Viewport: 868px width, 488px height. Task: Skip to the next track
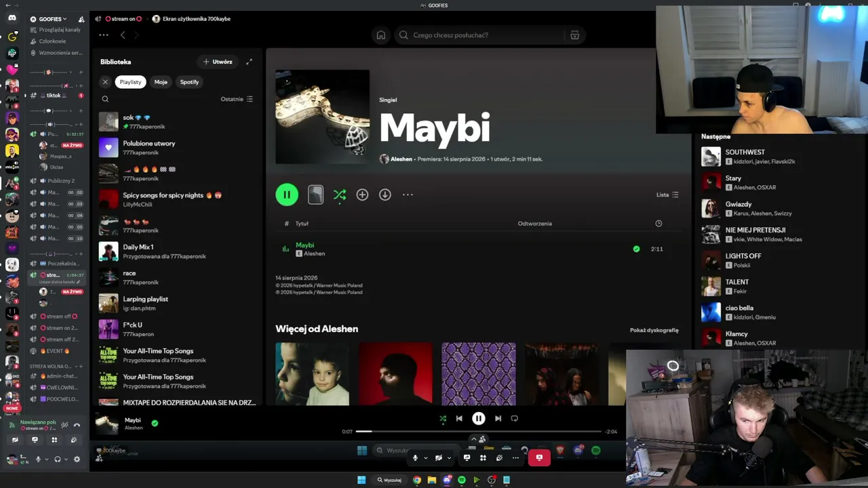tap(498, 419)
